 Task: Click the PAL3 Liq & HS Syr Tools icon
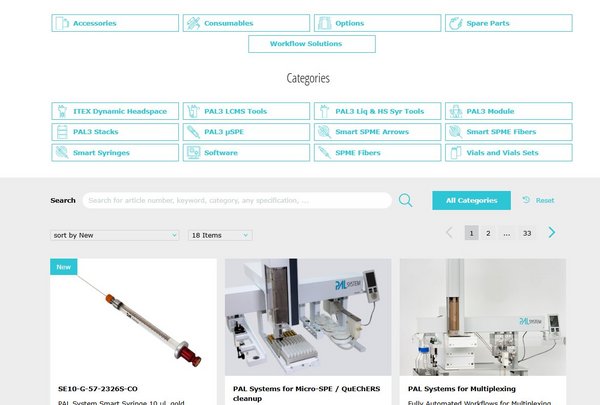click(x=324, y=111)
